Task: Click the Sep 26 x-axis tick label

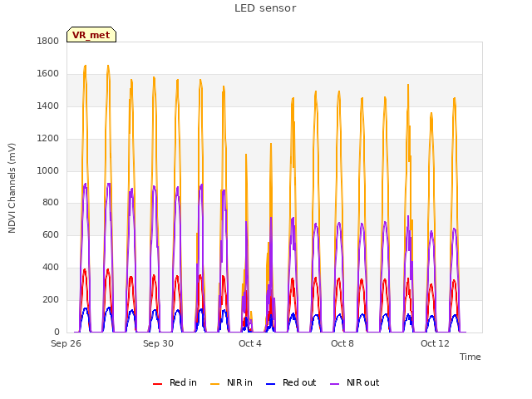Action: (66, 343)
